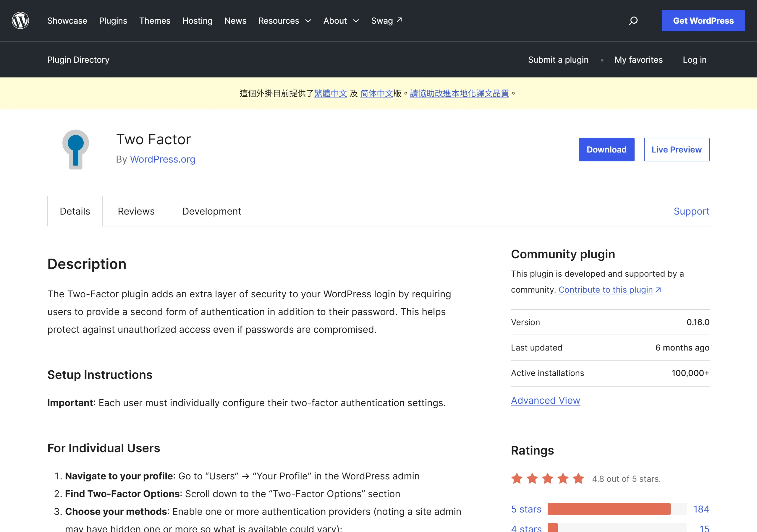The width and height of the screenshot is (757, 532).
Task: Click the Get WordPress button
Action: point(703,21)
